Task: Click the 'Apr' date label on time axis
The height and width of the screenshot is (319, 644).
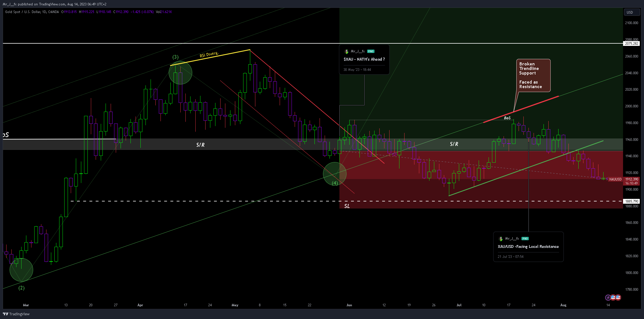Action: (140, 305)
